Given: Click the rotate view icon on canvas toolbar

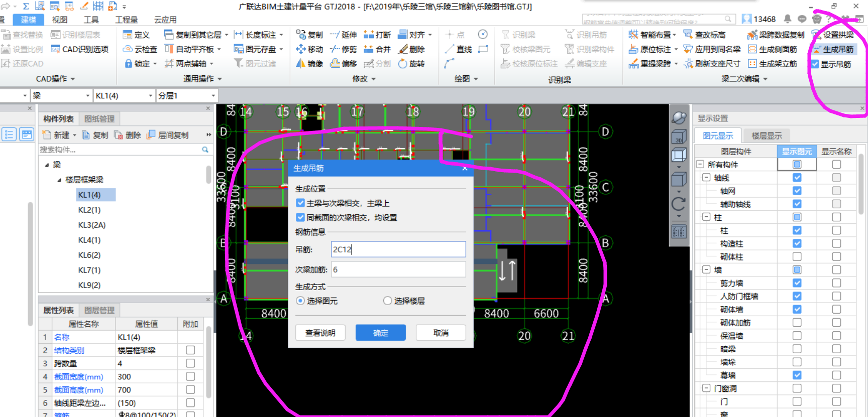Looking at the screenshot, I should (679, 203).
